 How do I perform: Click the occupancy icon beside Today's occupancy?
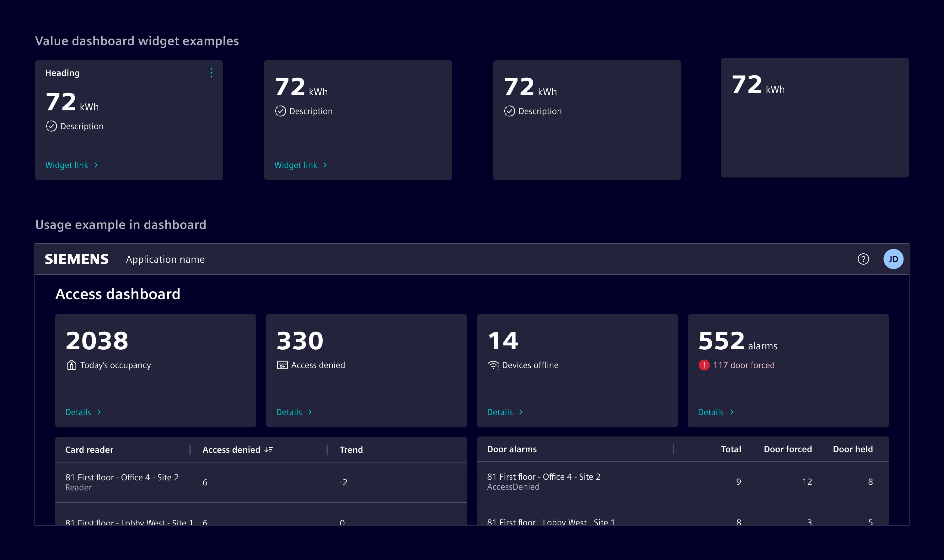coord(71,365)
